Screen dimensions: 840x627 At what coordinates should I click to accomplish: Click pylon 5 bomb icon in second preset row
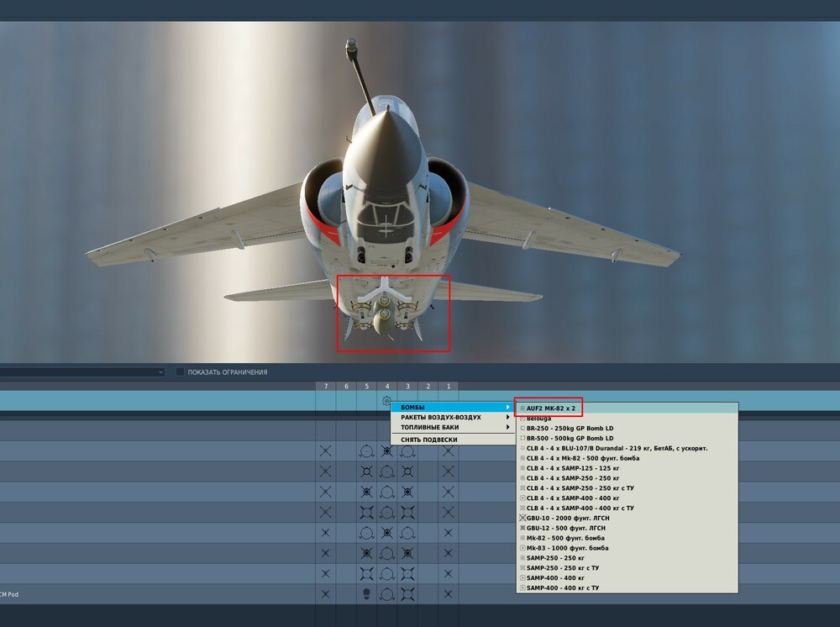click(x=366, y=472)
